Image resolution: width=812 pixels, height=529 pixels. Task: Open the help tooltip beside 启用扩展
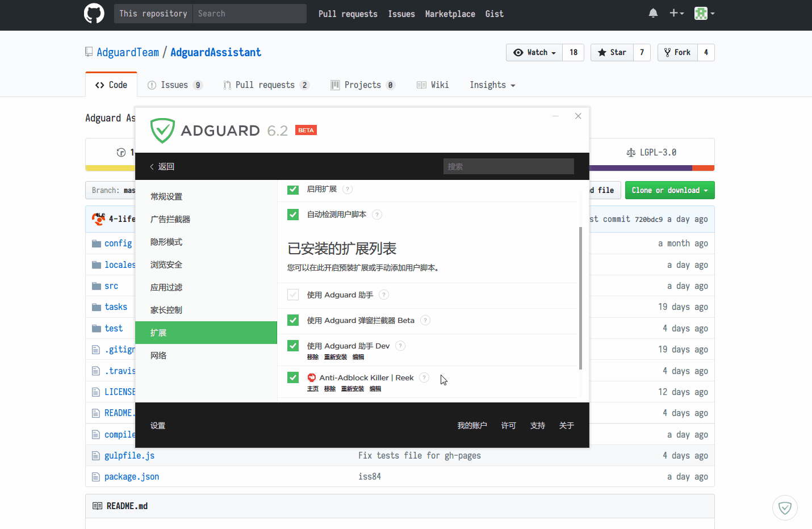[346, 190]
